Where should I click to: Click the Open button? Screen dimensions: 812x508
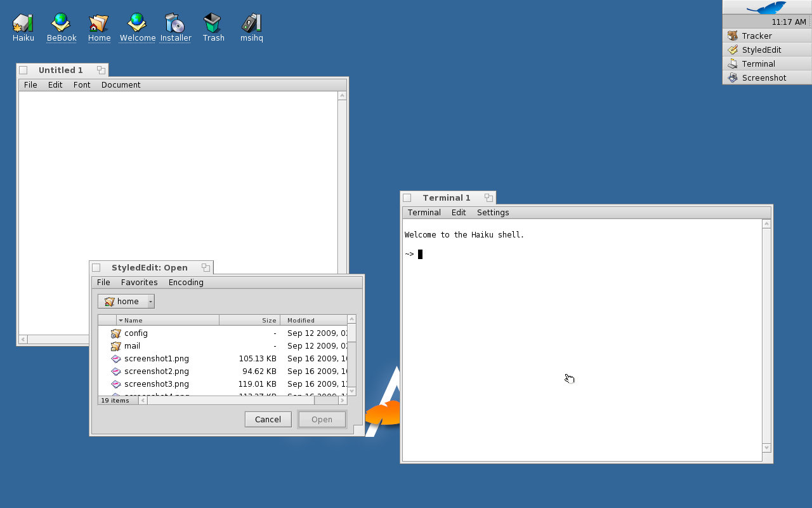(322, 419)
